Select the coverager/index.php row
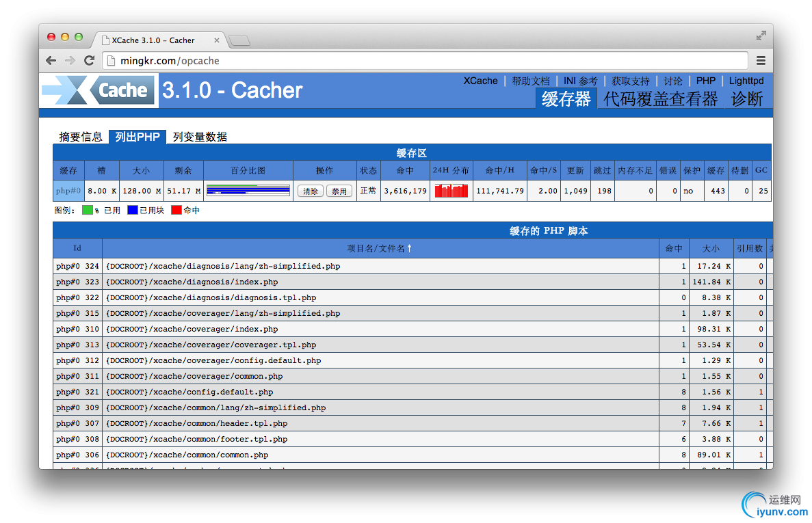The image size is (812, 523). 412,329
